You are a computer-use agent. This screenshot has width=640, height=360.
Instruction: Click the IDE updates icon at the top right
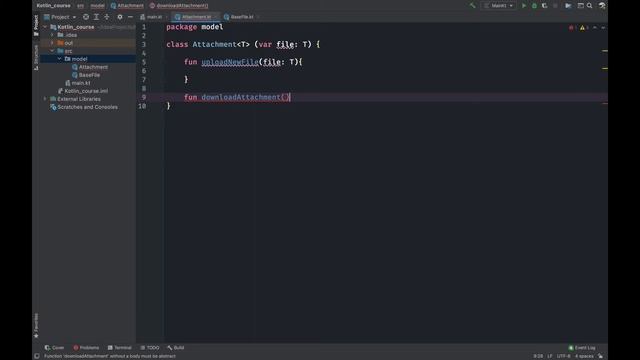[x=602, y=6]
